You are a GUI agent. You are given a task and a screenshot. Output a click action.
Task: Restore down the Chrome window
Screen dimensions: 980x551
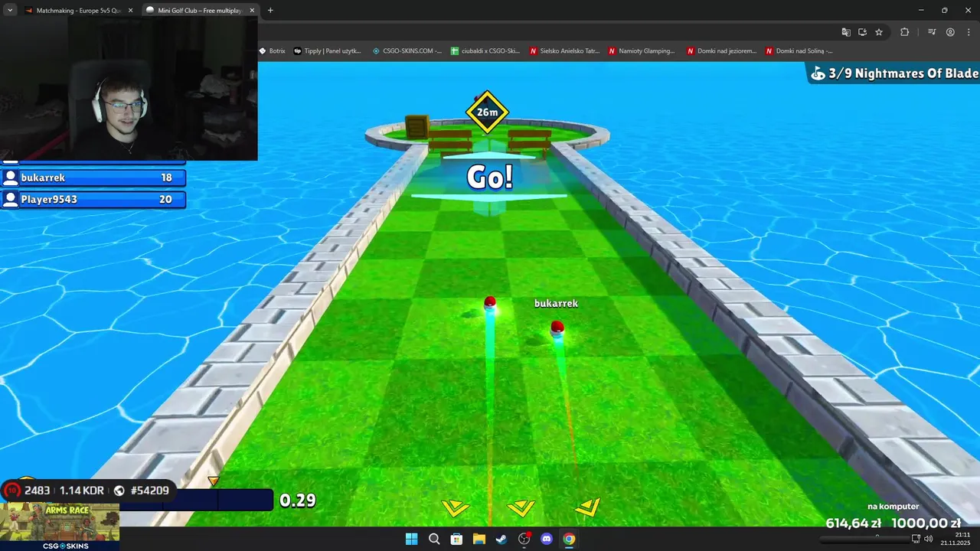coord(944,10)
